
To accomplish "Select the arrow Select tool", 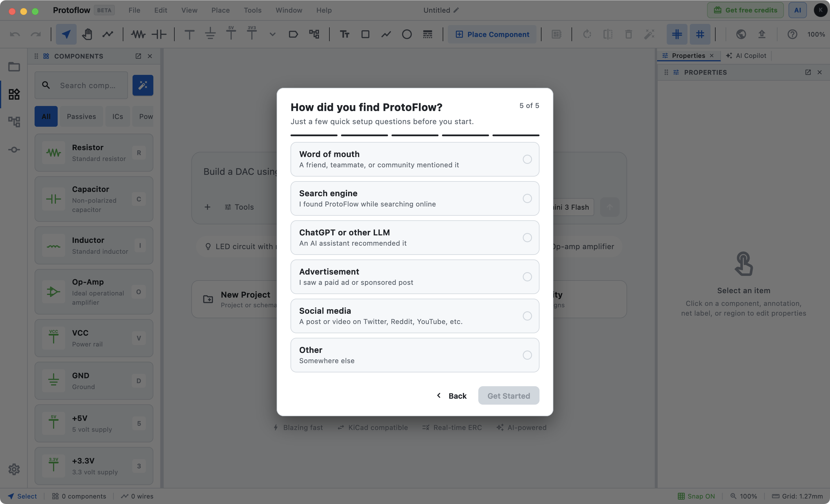I will (66, 34).
